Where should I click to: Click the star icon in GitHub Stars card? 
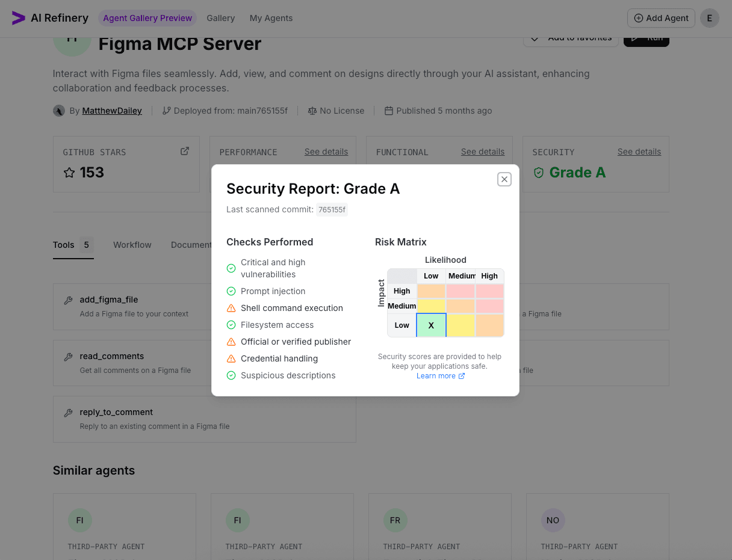69,173
